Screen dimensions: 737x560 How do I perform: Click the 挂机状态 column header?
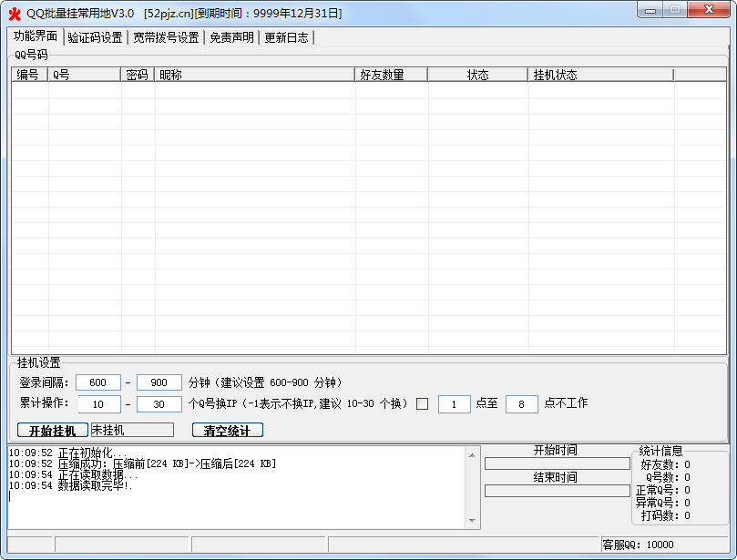pyautogui.click(x=601, y=75)
